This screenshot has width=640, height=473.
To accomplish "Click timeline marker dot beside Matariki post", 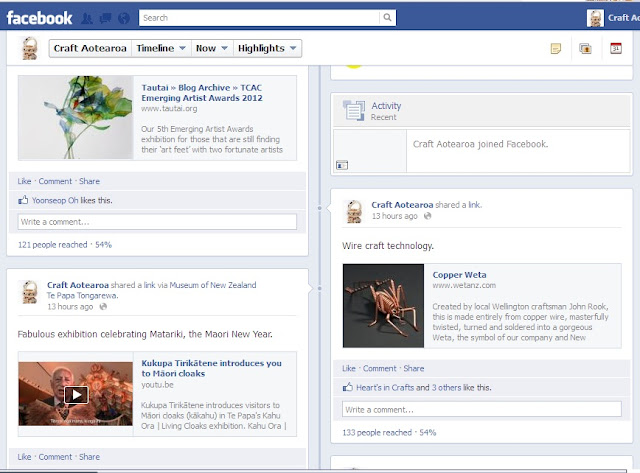I will [x=320, y=288].
